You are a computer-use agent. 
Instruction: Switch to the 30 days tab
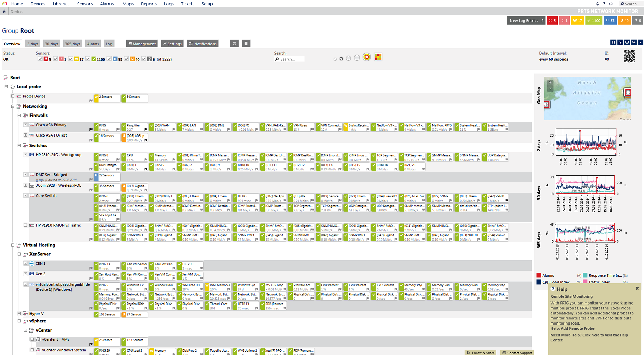click(52, 43)
